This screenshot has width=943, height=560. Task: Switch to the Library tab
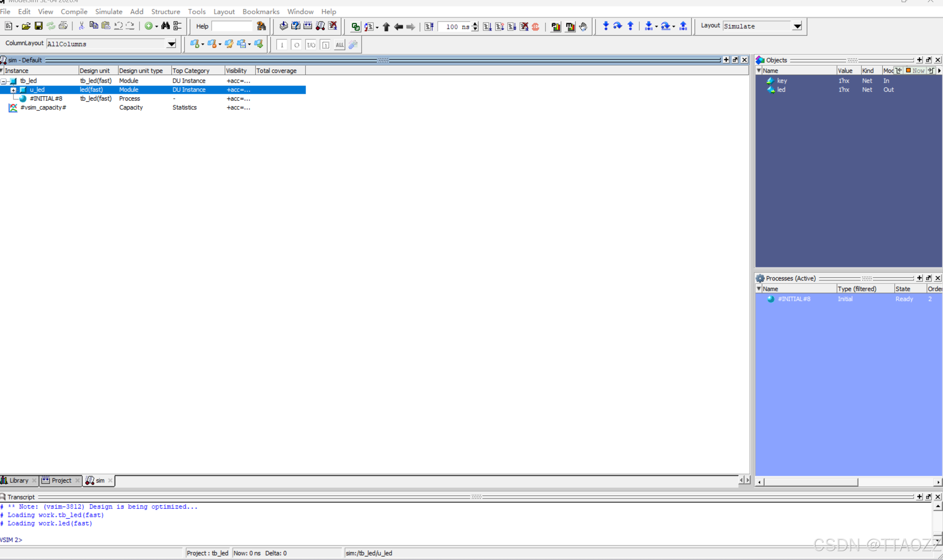[x=18, y=480]
